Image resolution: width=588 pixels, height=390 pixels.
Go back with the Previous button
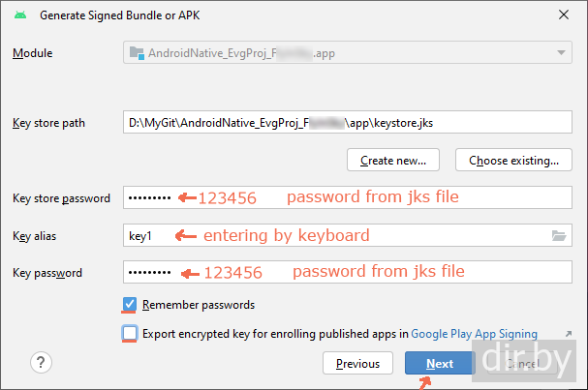(357, 364)
